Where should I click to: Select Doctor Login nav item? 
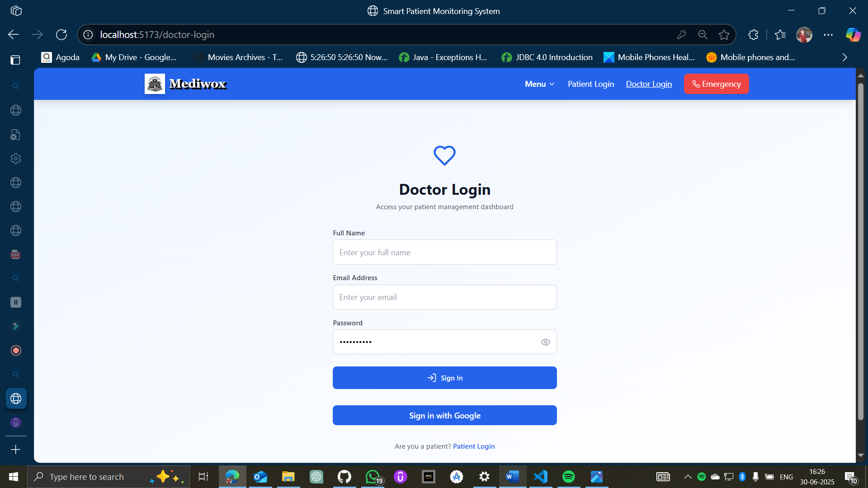point(649,84)
